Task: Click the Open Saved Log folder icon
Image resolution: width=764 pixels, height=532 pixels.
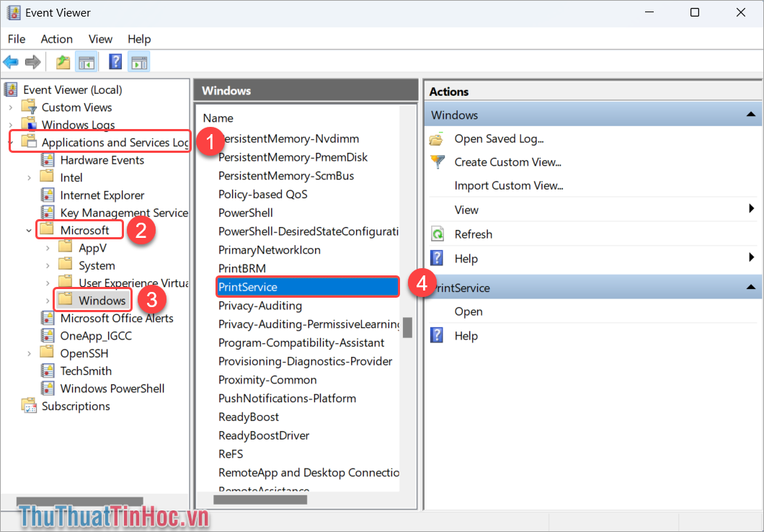Action: 437,139
